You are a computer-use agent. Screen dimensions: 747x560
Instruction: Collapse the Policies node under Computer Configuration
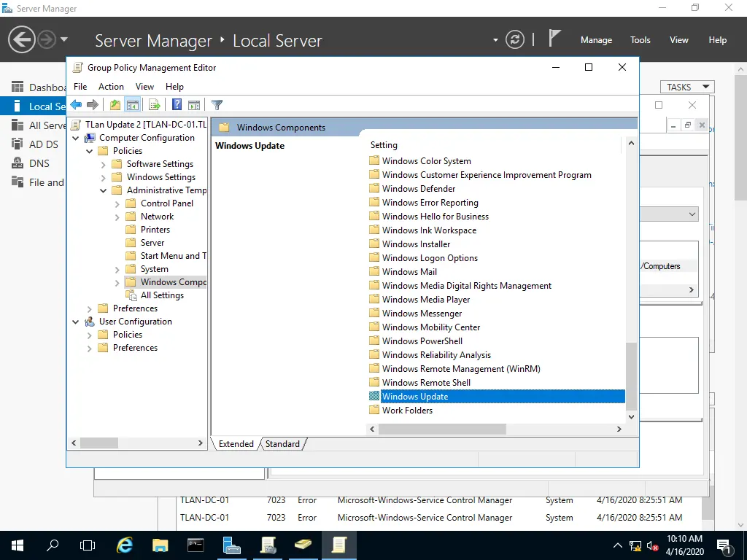point(90,151)
